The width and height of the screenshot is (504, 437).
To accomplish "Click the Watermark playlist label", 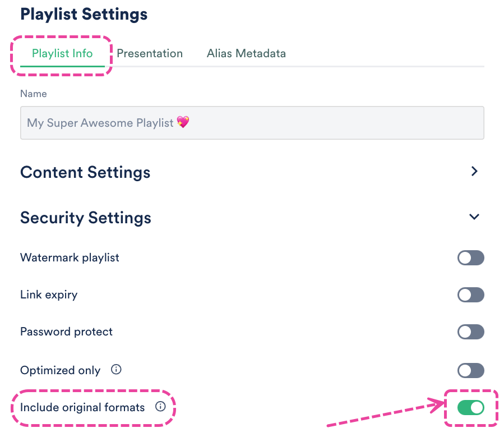I will pos(70,258).
